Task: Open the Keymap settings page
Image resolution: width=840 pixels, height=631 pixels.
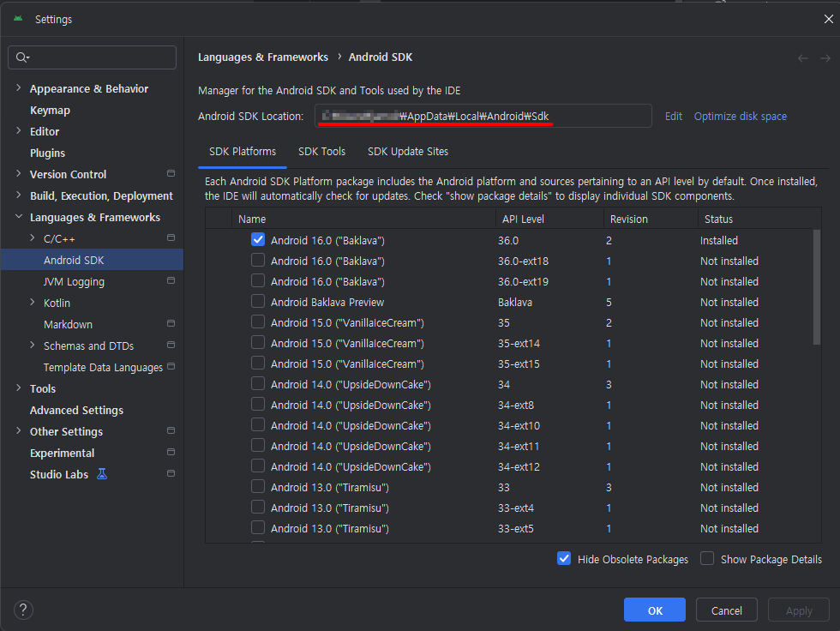Action: point(50,111)
